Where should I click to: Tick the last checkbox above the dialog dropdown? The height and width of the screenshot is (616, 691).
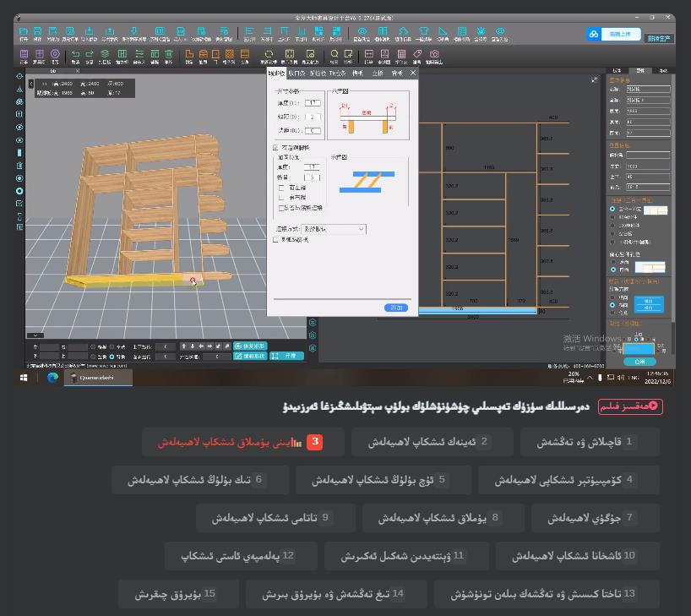tap(281, 208)
